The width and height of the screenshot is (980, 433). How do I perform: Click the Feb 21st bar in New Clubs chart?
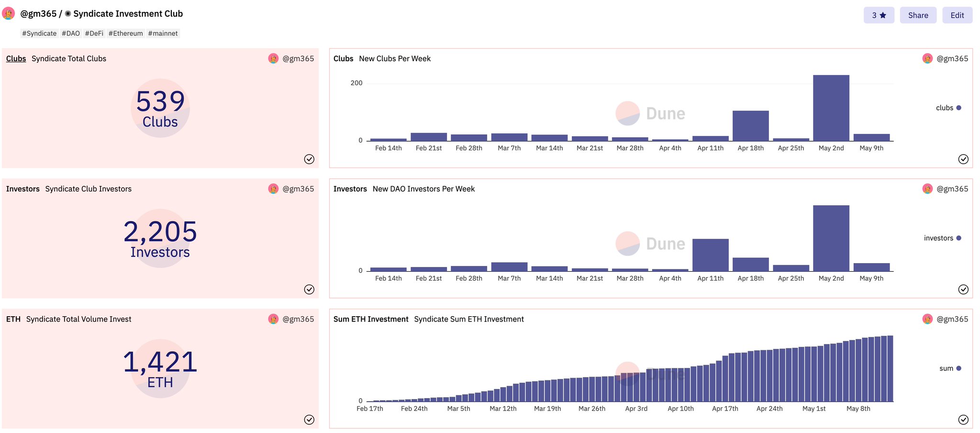429,137
